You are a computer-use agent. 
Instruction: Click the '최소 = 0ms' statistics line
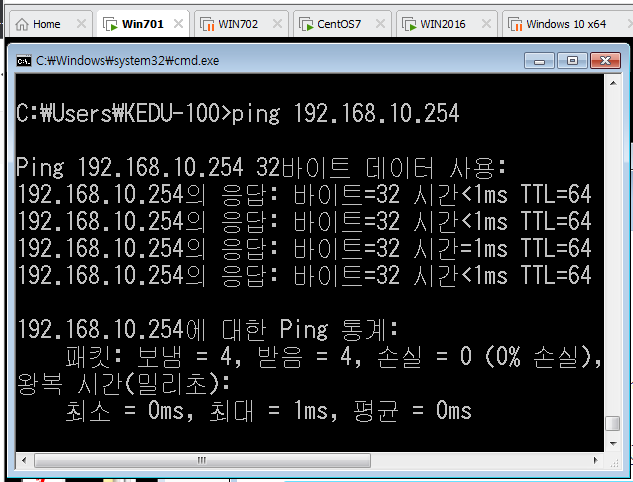268,411
